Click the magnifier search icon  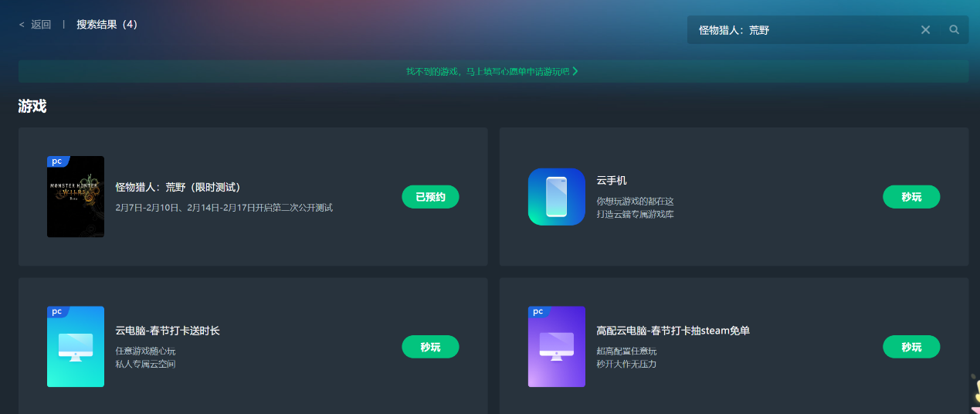954,30
